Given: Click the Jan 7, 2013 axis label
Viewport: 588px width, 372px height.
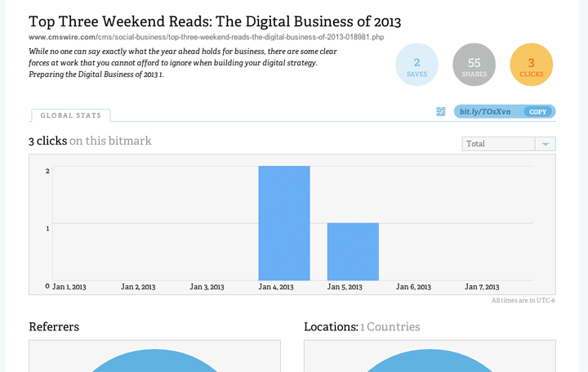Looking at the screenshot, I should pyautogui.click(x=482, y=287).
